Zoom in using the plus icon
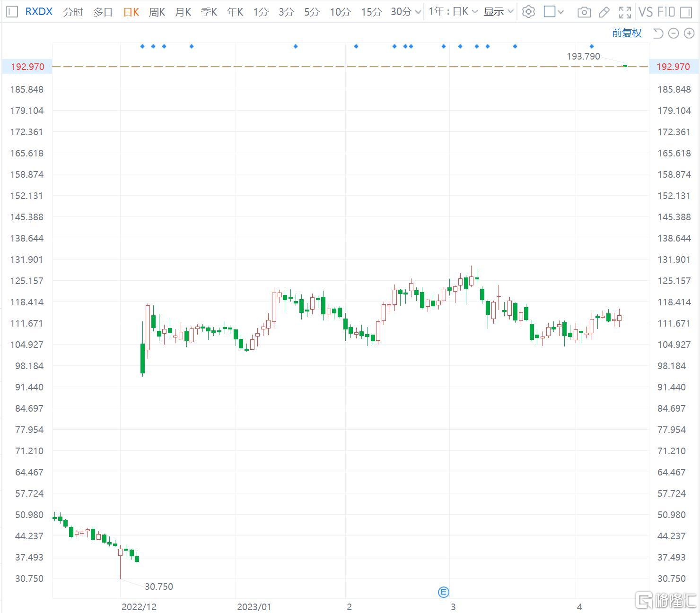The width and height of the screenshot is (700, 613). 689,33
